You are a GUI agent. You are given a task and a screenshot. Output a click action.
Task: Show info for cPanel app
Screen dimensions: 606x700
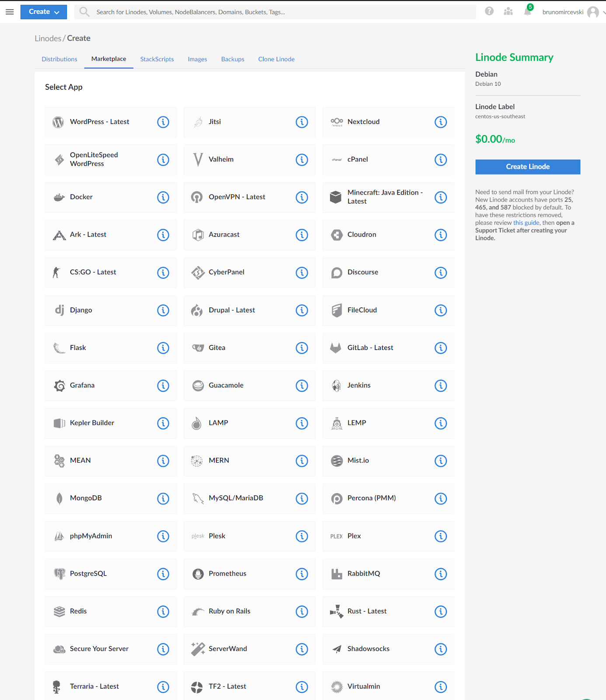tap(441, 160)
